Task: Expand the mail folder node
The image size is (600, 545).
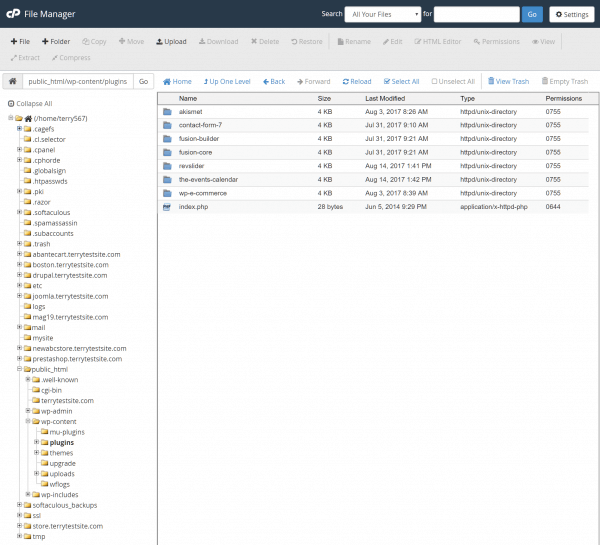Action: 19,327
